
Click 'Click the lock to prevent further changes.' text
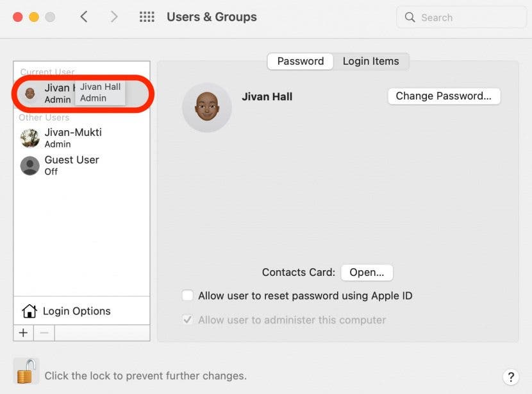(x=145, y=375)
